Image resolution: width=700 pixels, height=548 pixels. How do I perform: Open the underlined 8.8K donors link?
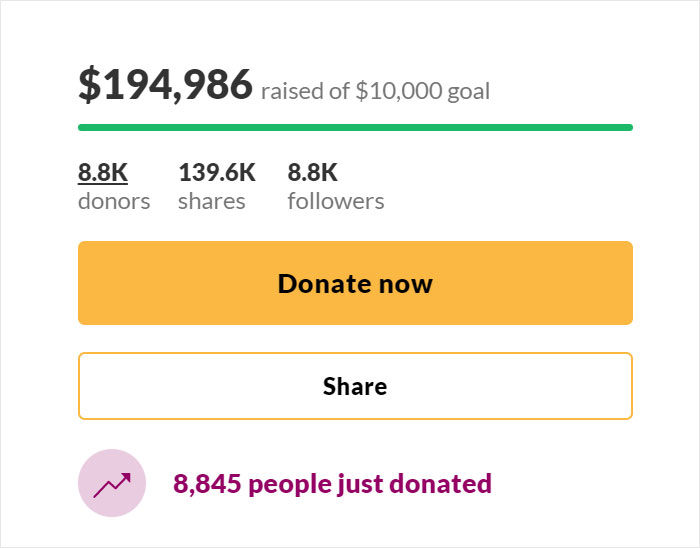tap(103, 172)
